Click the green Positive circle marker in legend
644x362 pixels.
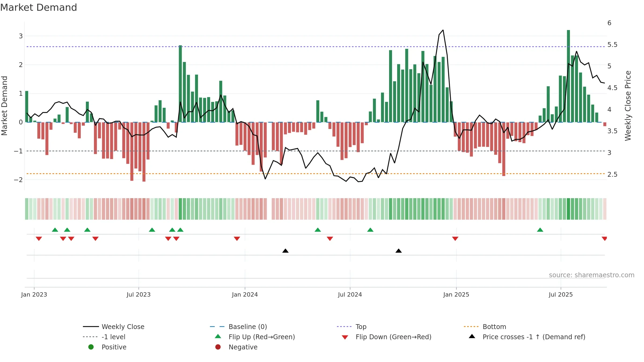pos(91,347)
